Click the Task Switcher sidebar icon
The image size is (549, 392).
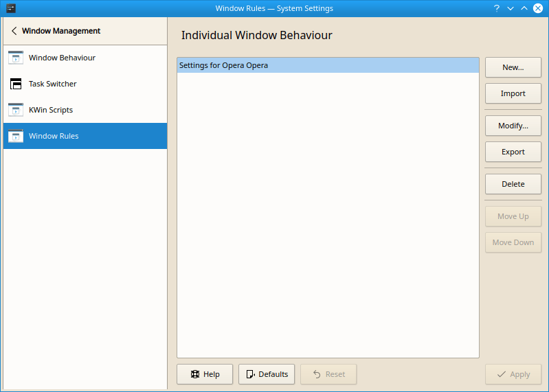(x=16, y=84)
